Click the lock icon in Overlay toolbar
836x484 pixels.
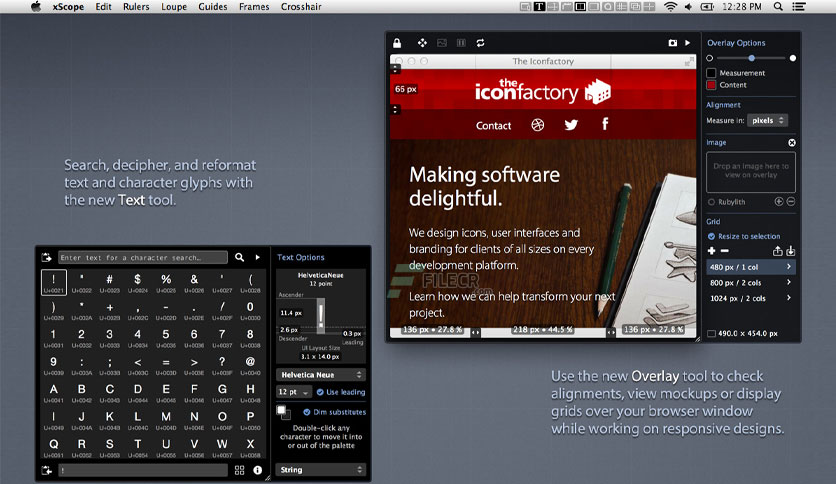click(397, 43)
